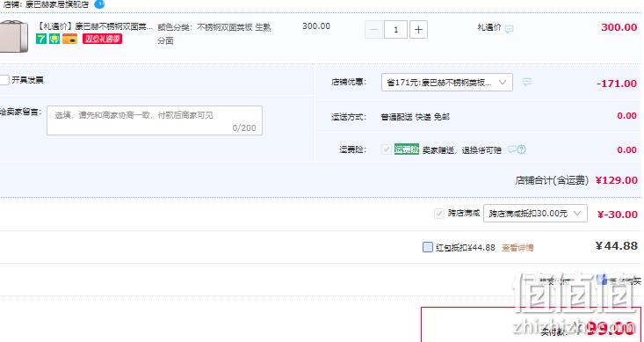Tick the 开具发票 invoice checkbox
The height and width of the screenshot is (342, 644).
(4, 80)
